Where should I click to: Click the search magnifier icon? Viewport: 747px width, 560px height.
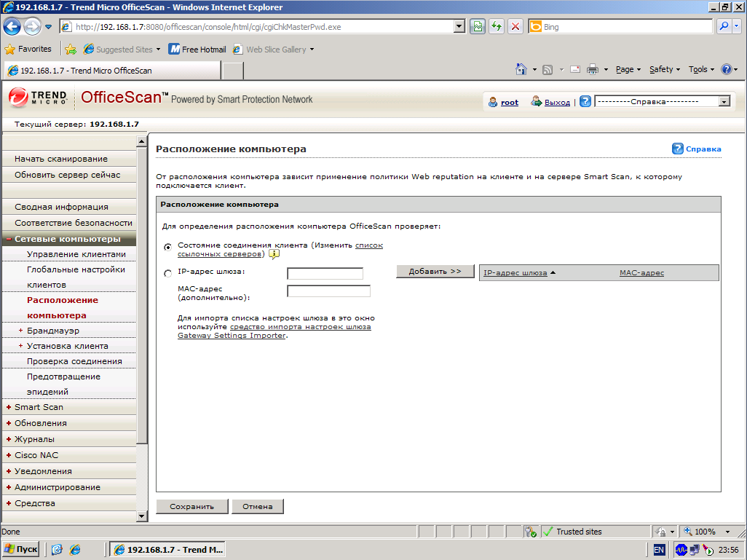point(724,27)
